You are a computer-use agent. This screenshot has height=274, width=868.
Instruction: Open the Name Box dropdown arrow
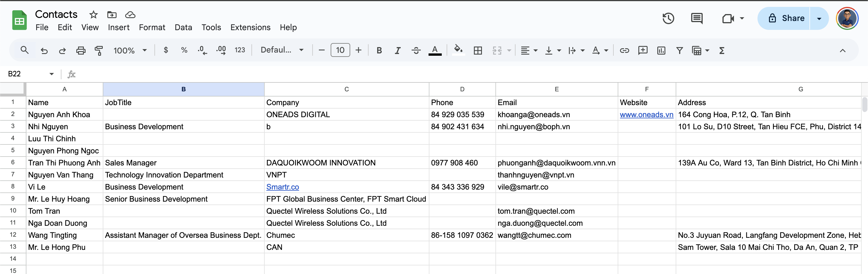[52, 74]
